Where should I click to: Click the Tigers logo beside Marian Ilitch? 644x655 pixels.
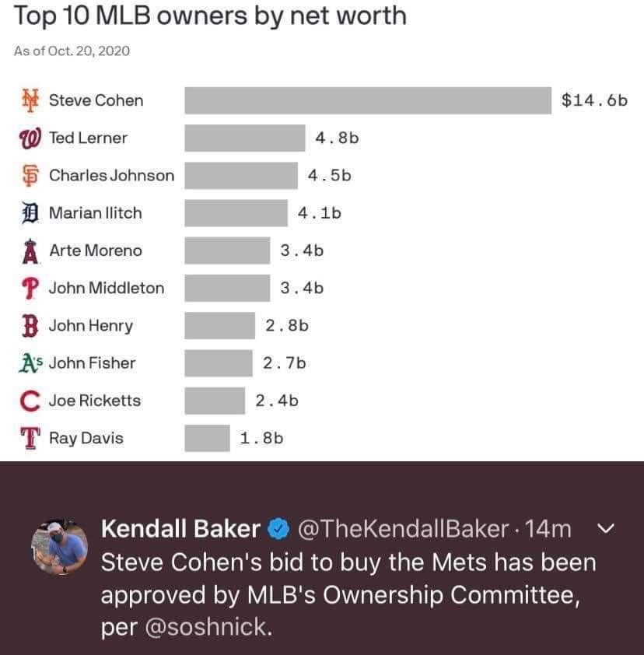pos(30,212)
